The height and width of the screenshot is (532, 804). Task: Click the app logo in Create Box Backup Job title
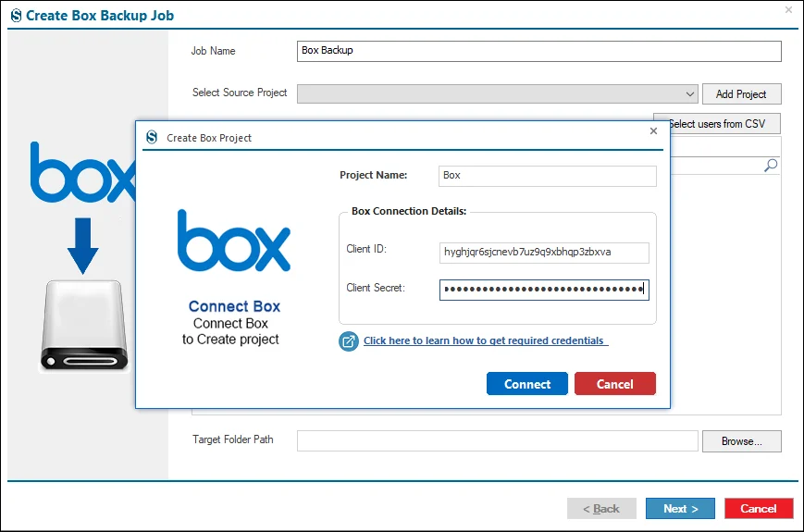pyautogui.click(x=17, y=16)
